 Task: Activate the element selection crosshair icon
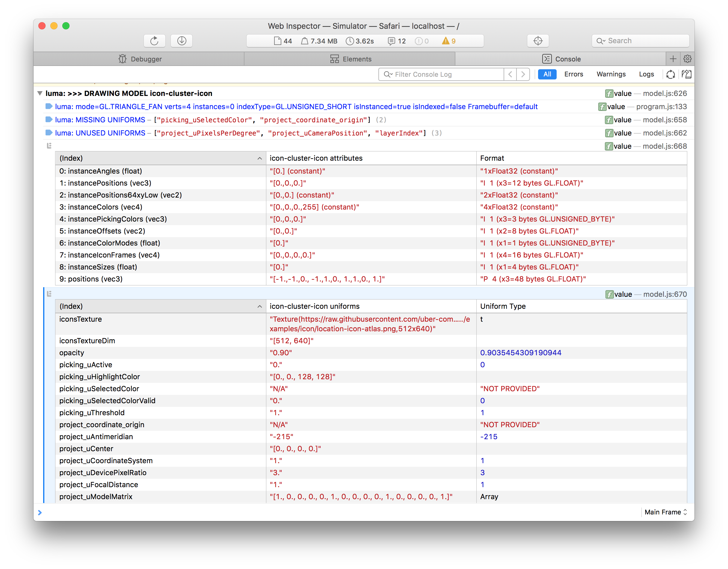tap(538, 41)
